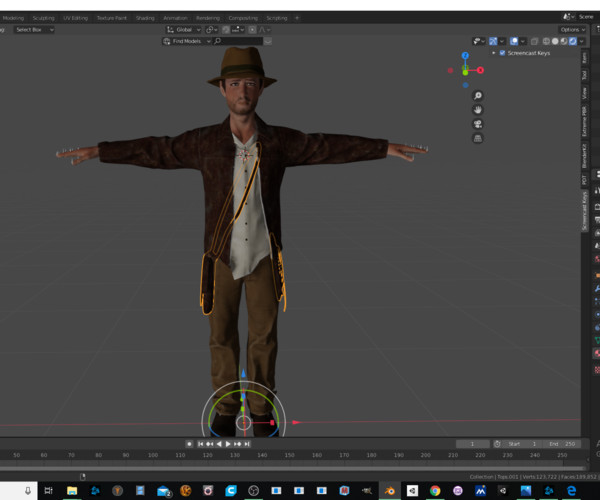Screen dimensions: 600x500
Task: Click the Scene name field
Action: [586, 17]
